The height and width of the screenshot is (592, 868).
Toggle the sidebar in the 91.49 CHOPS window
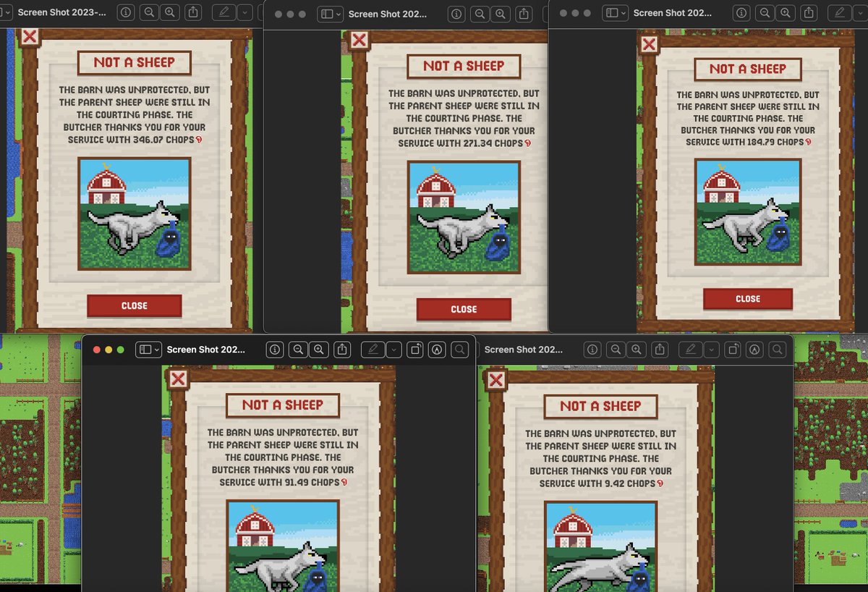(x=145, y=350)
